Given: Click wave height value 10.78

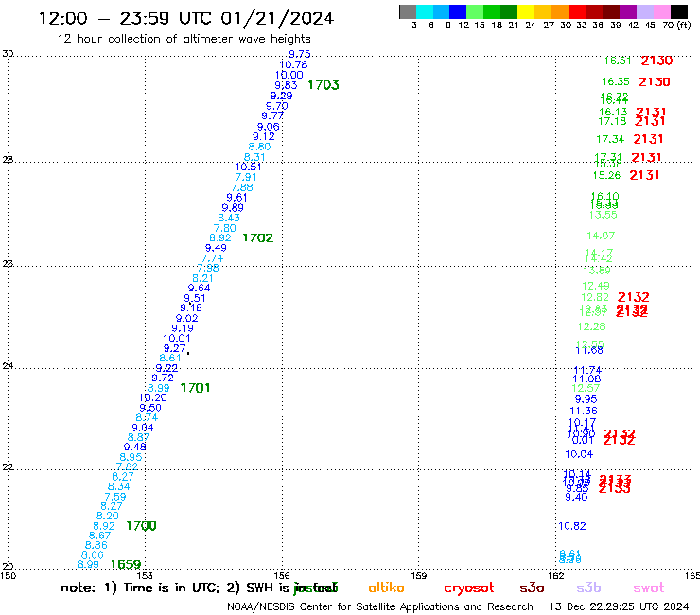Looking at the screenshot, I should point(293,64).
